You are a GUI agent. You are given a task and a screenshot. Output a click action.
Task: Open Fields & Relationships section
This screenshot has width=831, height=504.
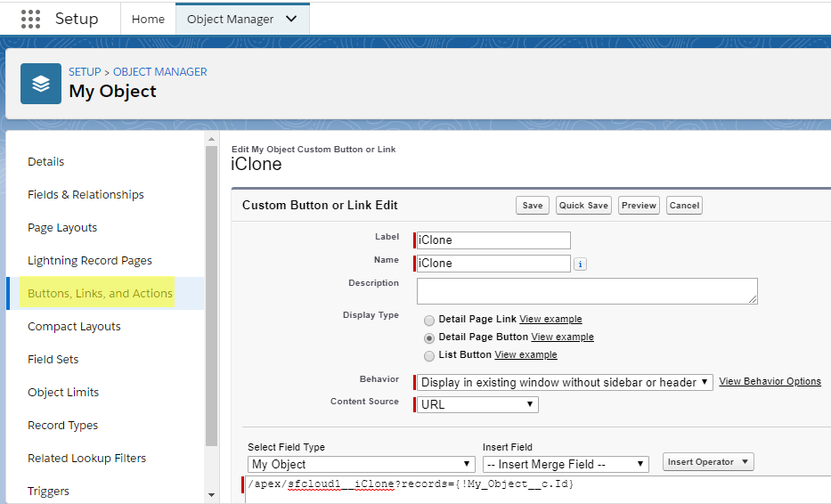point(86,194)
